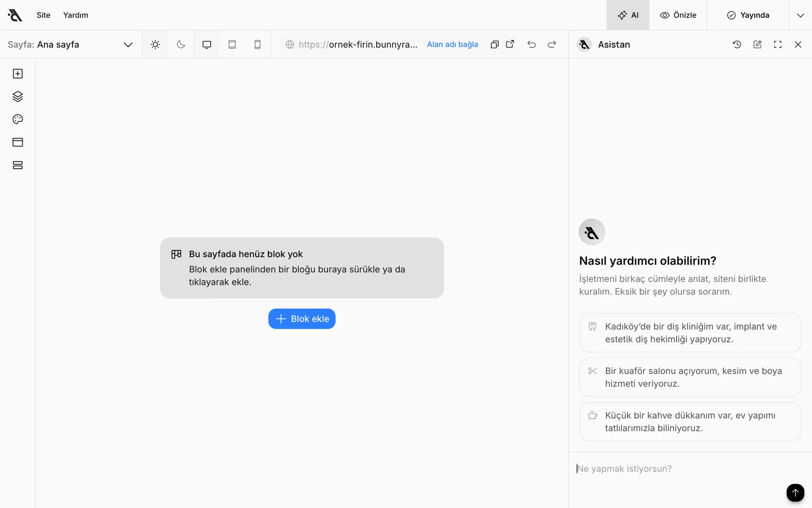
Task: Open site in new tab icon
Action: [x=510, y=44]
